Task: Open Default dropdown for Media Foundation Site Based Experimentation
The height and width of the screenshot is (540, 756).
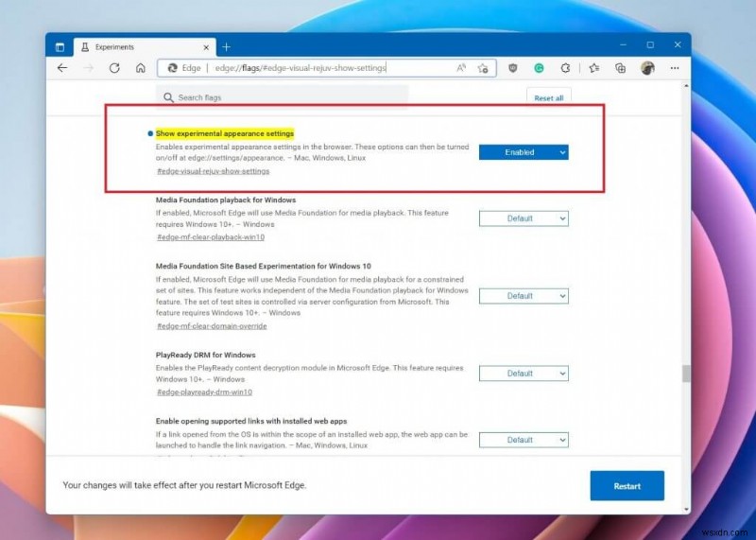Action: (524, 296)
